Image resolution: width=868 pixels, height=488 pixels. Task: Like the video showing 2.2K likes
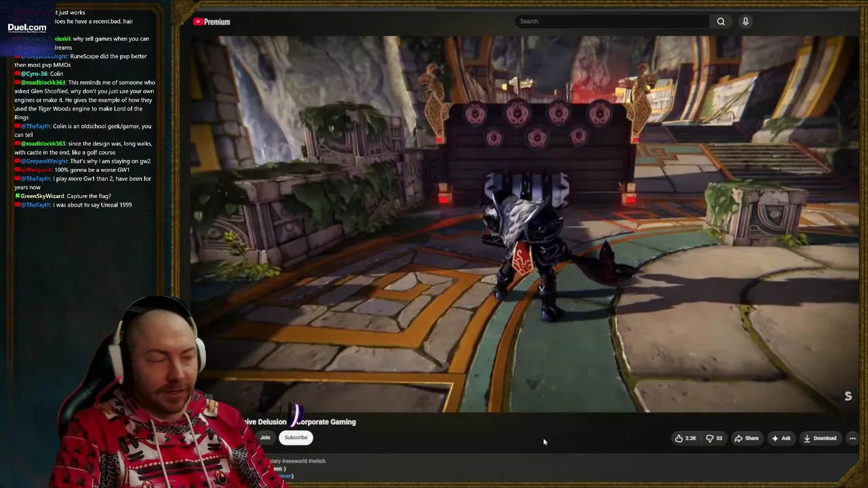tap(686, 439)
